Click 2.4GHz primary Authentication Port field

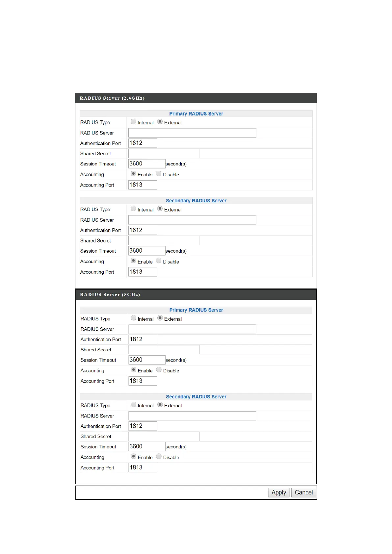(x=143, y=143)
